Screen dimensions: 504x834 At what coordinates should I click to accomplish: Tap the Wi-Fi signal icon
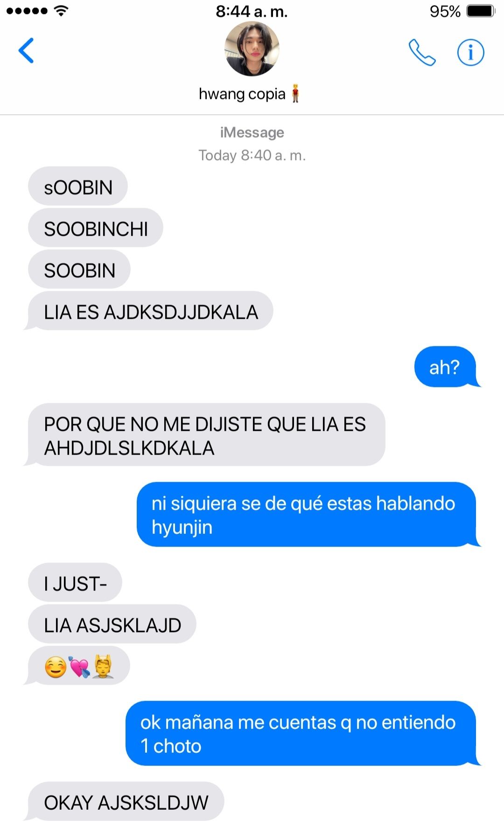[x=61, y=10]
